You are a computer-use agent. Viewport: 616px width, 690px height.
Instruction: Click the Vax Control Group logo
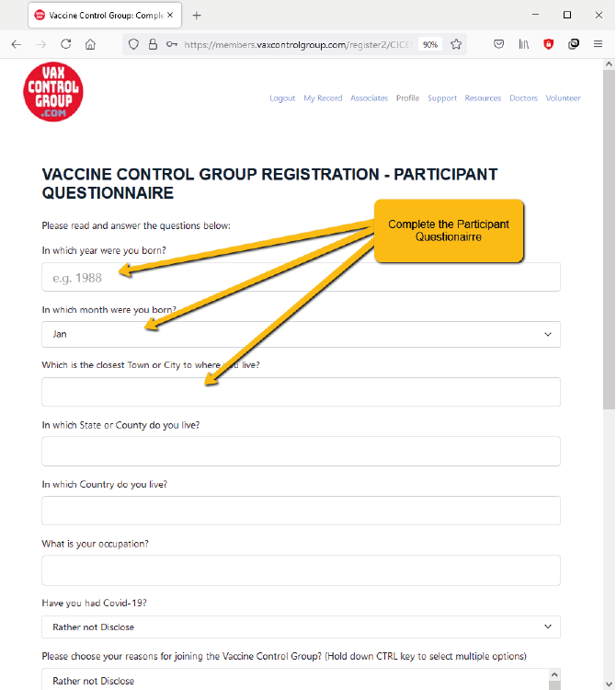53,93
